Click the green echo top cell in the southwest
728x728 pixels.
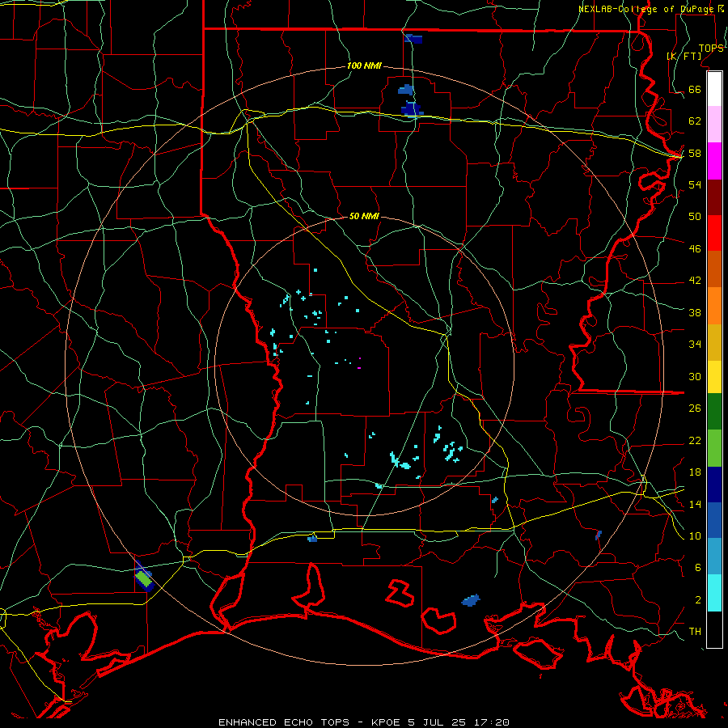(x=144, y=579)
